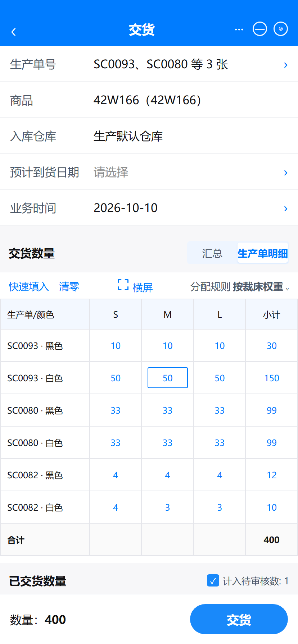The height and width of the screenshot is (644, 298).
Task: Open 业务时间 date chevron
Action: tap(285, 208)
